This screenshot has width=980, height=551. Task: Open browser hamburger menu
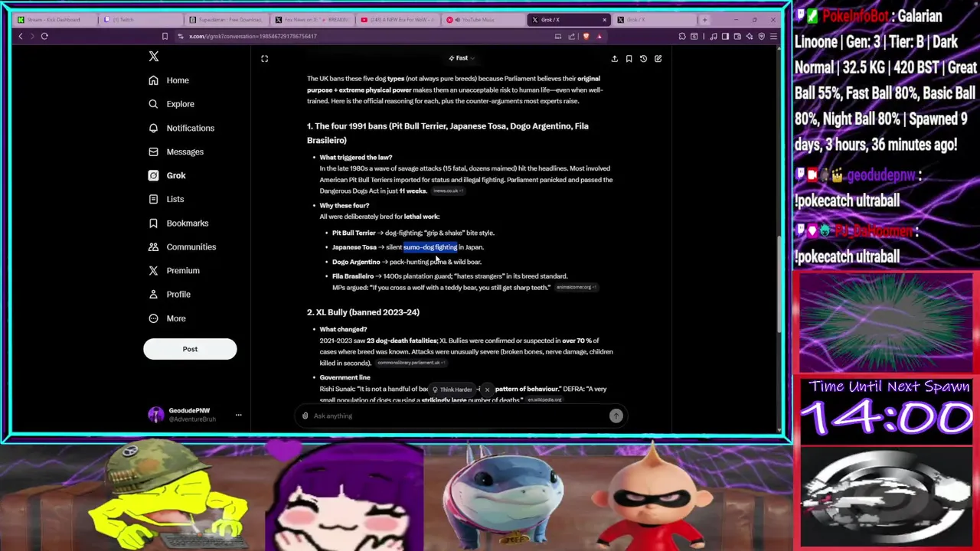point(773,36)
